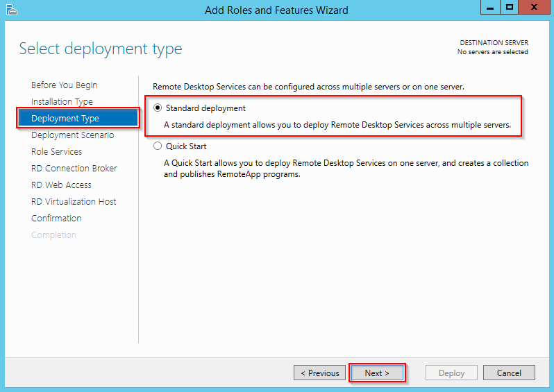This screenshot has height=392, width=554.
Task: Click the Previous button
Action: pos(320,373)
